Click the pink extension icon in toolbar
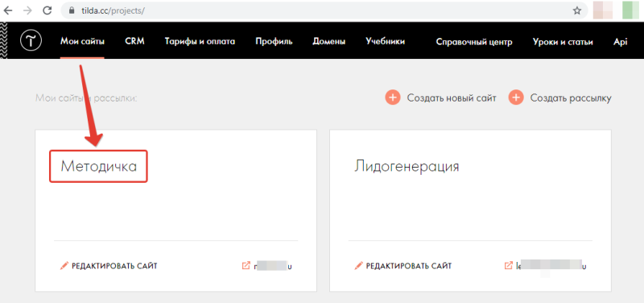The width and height of the screenshot is (644, 303). click(x=603, y=10)
